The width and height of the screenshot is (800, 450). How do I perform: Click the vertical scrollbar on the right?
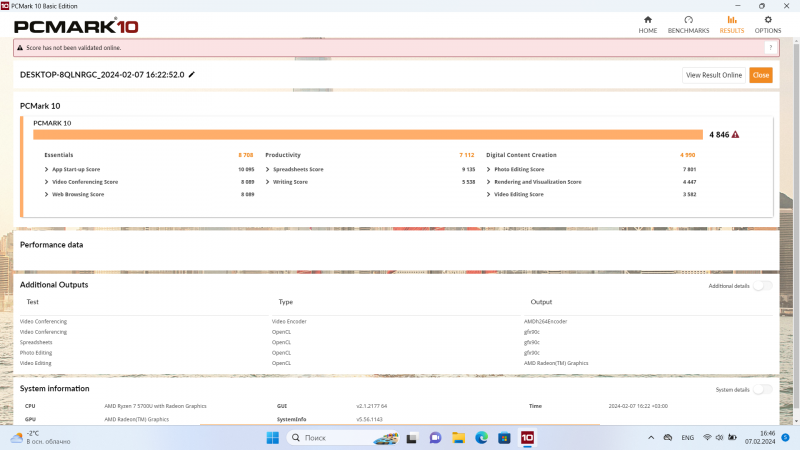[x=796, y=224]
